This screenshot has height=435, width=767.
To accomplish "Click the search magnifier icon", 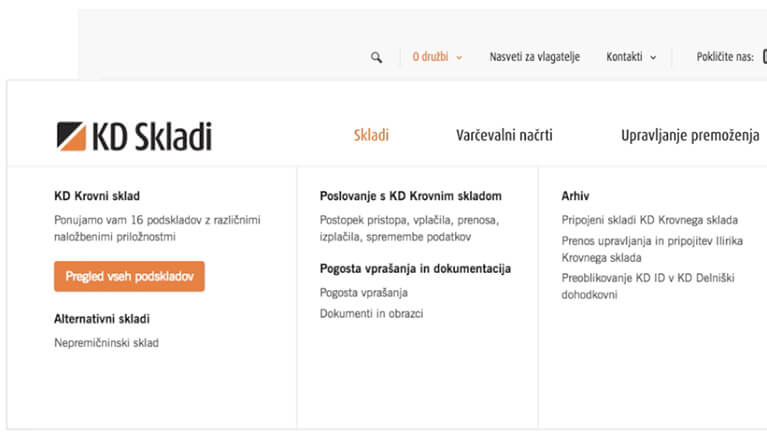I will (x=377, y=58).
